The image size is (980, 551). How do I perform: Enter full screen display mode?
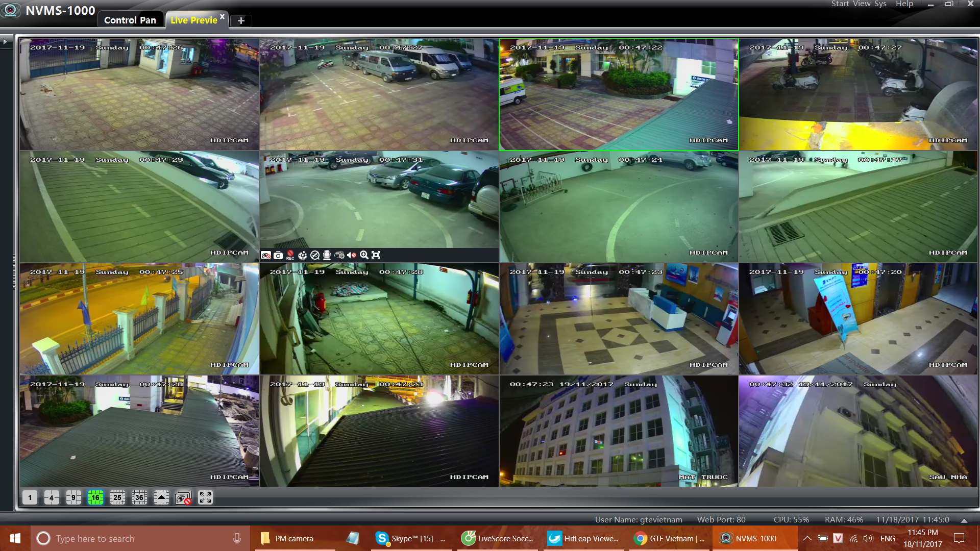coord(205,497)
